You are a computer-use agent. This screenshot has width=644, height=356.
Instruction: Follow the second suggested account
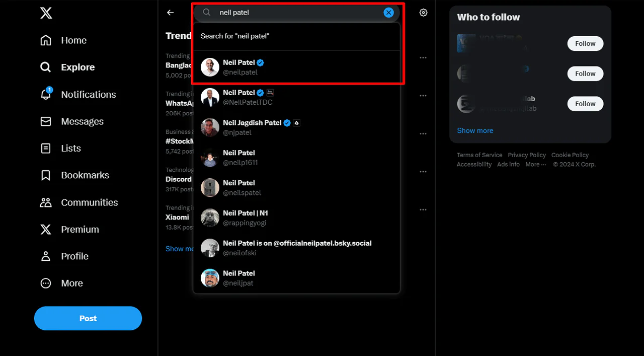click(585, 74)
